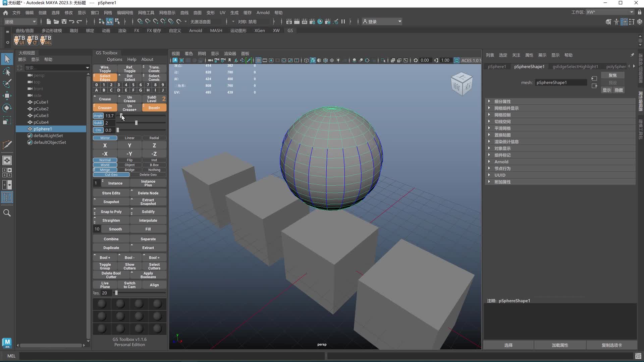Viewport: 644px width, 362px height.
Task: Click the Separate button
Action: [148, 239]
